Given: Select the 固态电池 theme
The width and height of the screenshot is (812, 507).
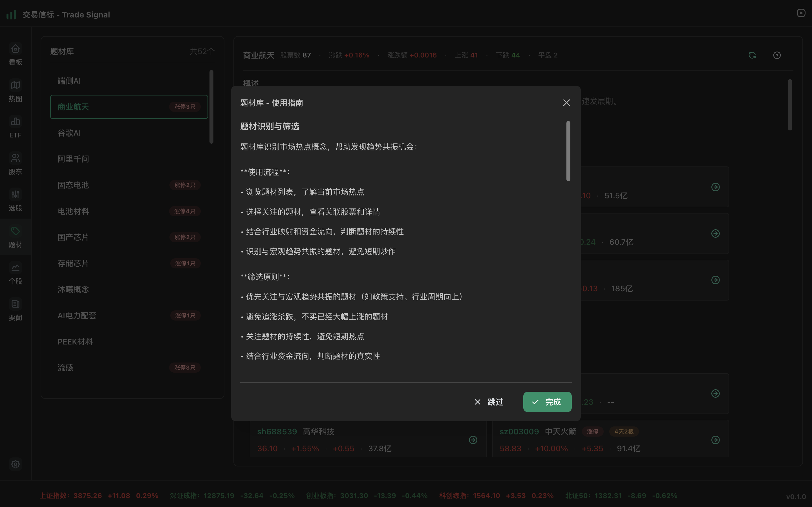Looking at the screenshot, I should 129,185.
